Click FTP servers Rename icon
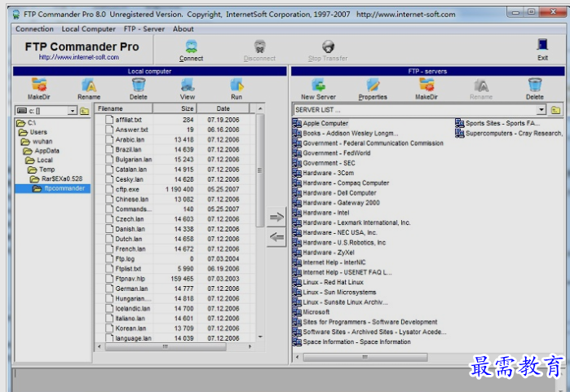Screen dimensions: 570x392 [x=481, y=86]
